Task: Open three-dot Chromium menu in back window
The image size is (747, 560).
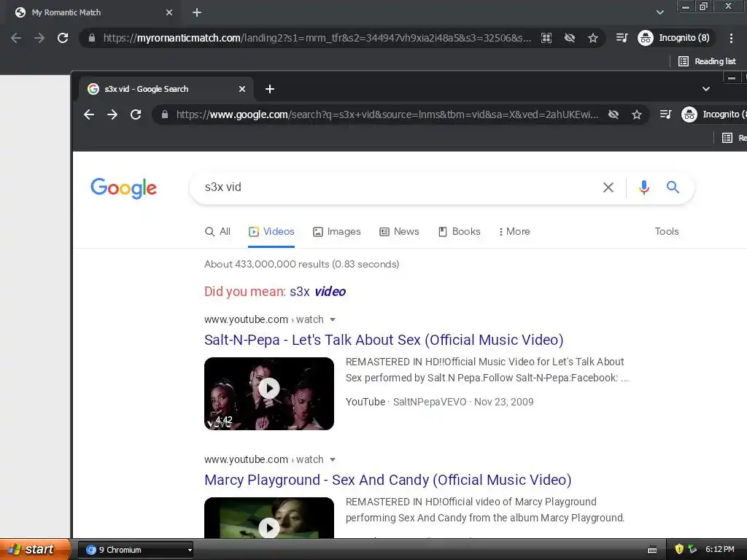Action: 731,38
